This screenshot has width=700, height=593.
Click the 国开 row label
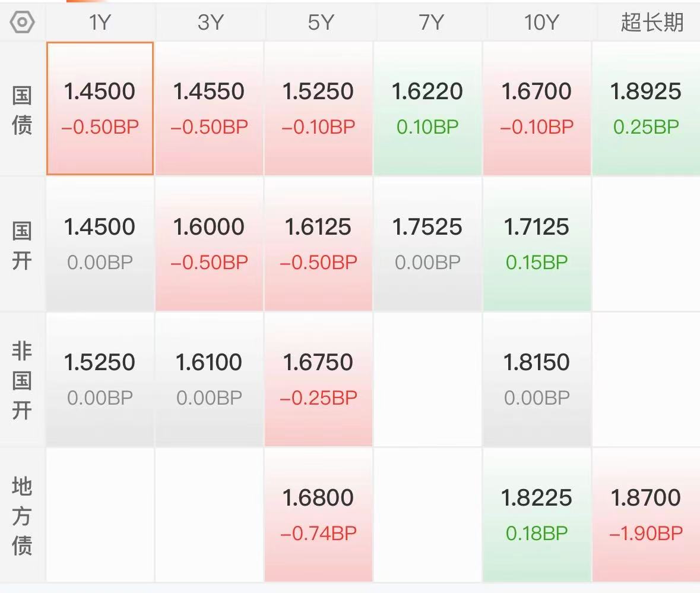click(x=22, y=245)
